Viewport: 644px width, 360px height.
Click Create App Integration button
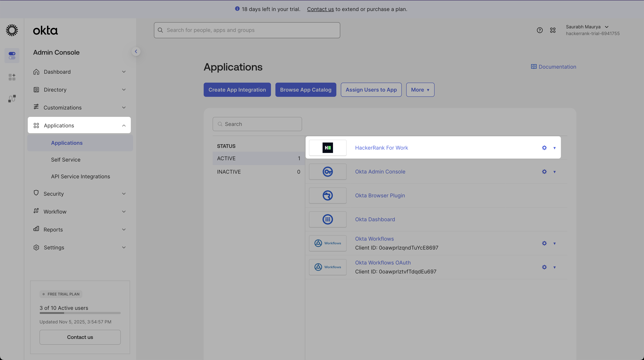pos(237,90)
